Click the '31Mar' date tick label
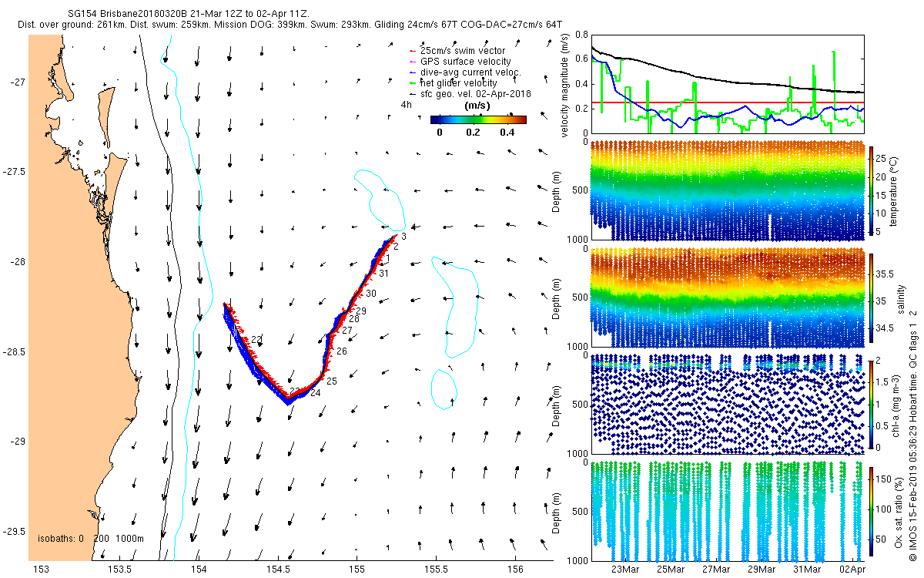Screen dimensions: 924x578 point(807,569)
